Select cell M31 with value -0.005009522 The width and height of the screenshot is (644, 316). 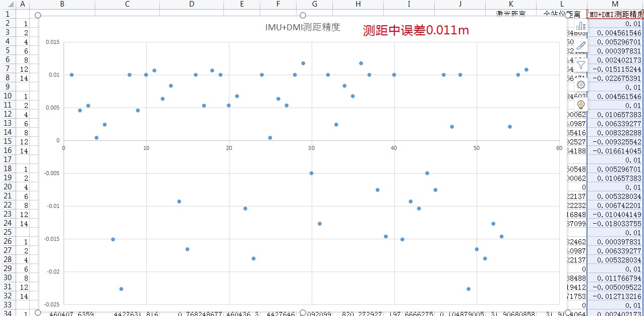[615, 287]
